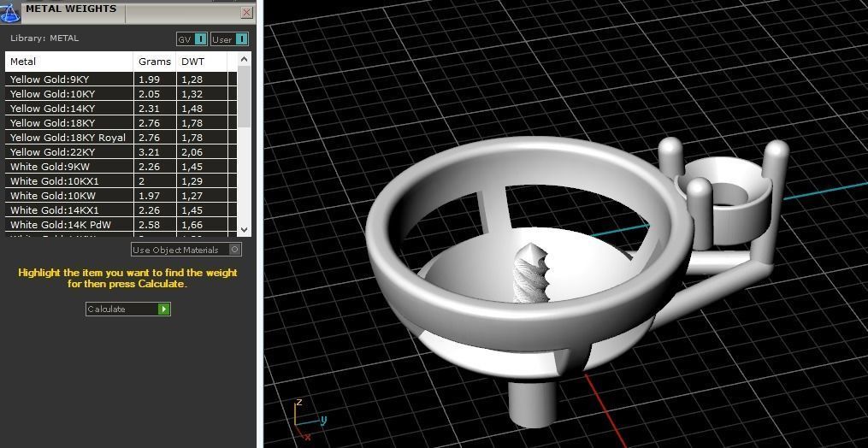Click the 2.58 grams value
The image size is (868, 448).
click(x=149, y=225)
